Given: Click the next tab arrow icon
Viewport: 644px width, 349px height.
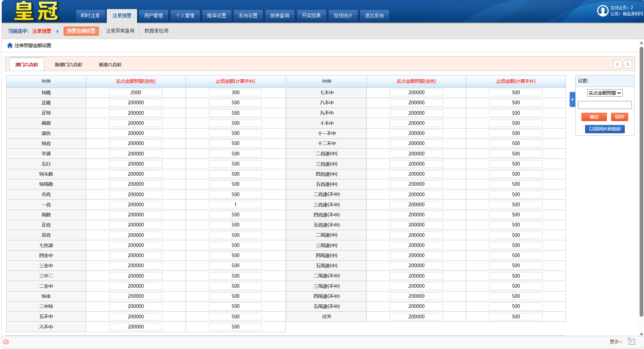Looking at the screenshot, I should pos(627,64).
